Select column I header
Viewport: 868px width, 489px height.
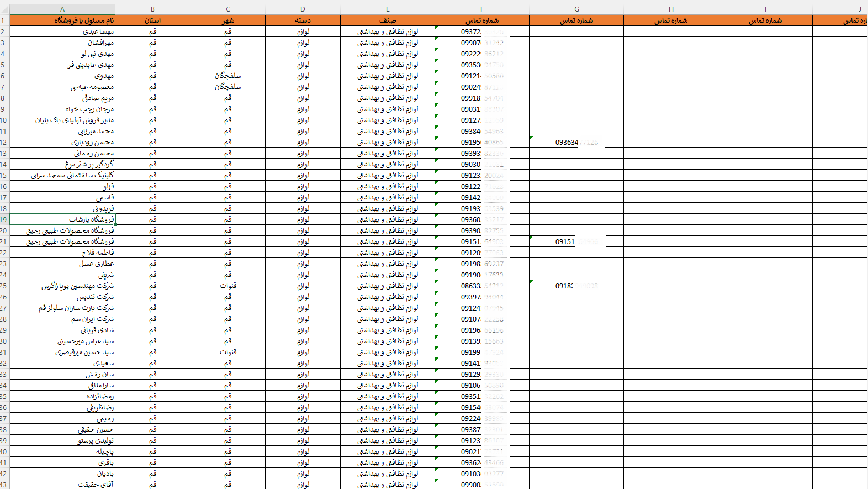(765, 9)
